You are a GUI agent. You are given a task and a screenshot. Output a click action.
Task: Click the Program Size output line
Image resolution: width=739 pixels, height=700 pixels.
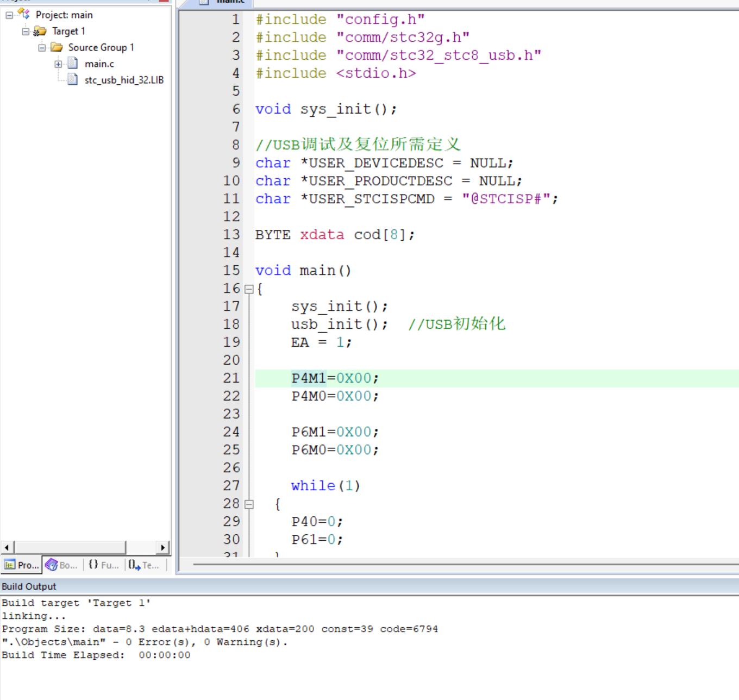click(220, 629)
